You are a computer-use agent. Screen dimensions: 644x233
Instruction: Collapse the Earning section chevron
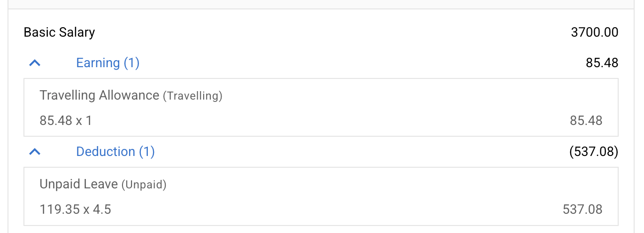pyautogui.click(x=35, y=63)
